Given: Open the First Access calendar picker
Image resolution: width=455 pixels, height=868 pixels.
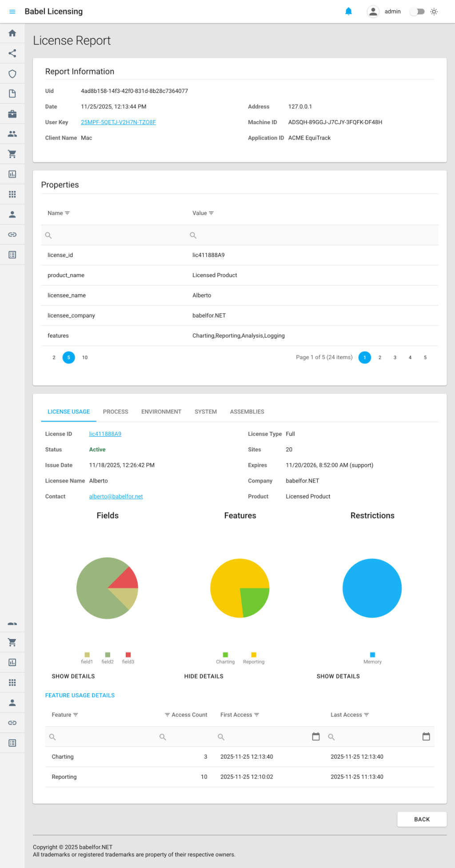Looking at the screenshot, I should coord(315,737).
